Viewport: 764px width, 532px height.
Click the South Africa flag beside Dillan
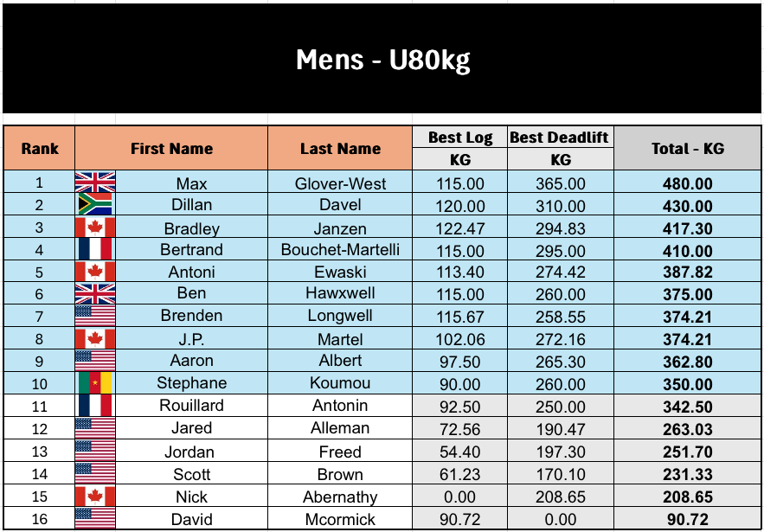95,205
